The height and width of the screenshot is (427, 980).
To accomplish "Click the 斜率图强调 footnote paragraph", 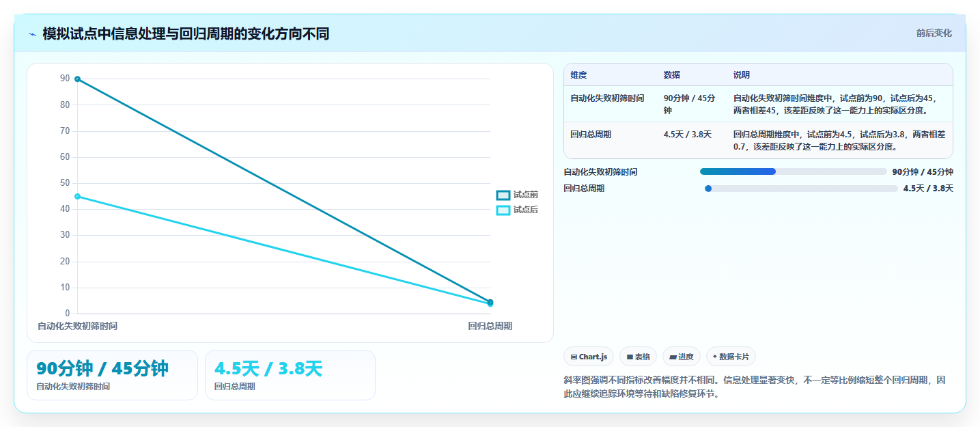I will point(755,387).
